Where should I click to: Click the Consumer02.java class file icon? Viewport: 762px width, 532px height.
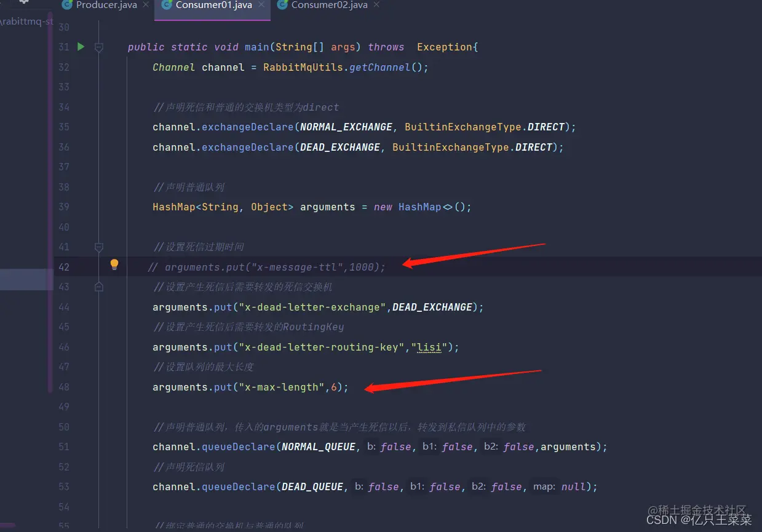[282, 5]
